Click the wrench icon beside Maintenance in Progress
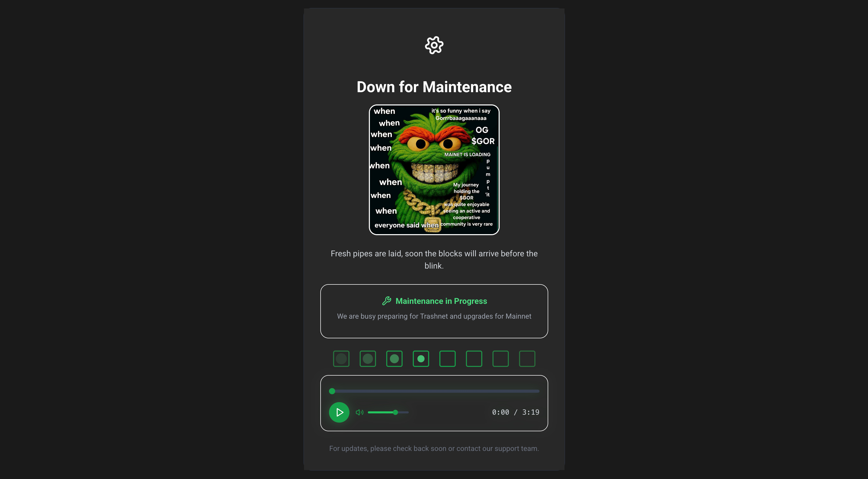868x479 pixels. tap(386, 301)
